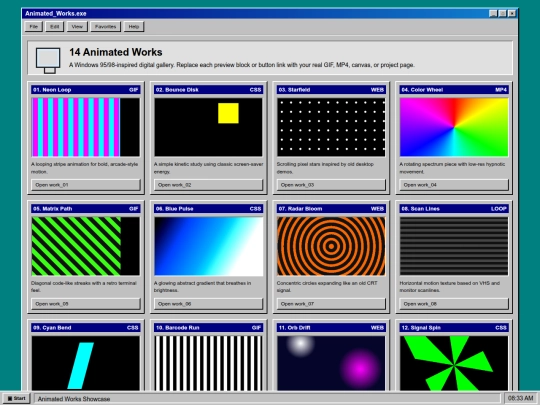The height and width of the screenshot is (405, 540).
Task: Click the Start button in taskbar
Action: [17, 398]
